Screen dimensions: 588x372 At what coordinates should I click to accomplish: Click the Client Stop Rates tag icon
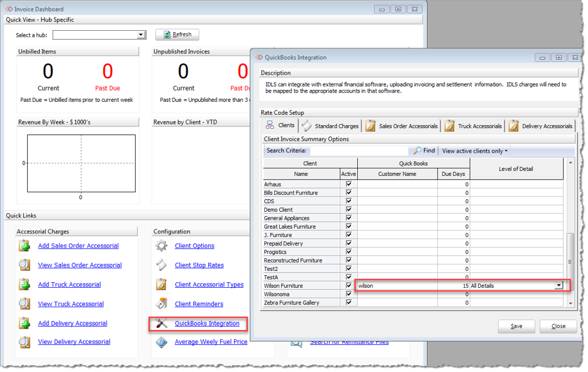click(162, 265)
